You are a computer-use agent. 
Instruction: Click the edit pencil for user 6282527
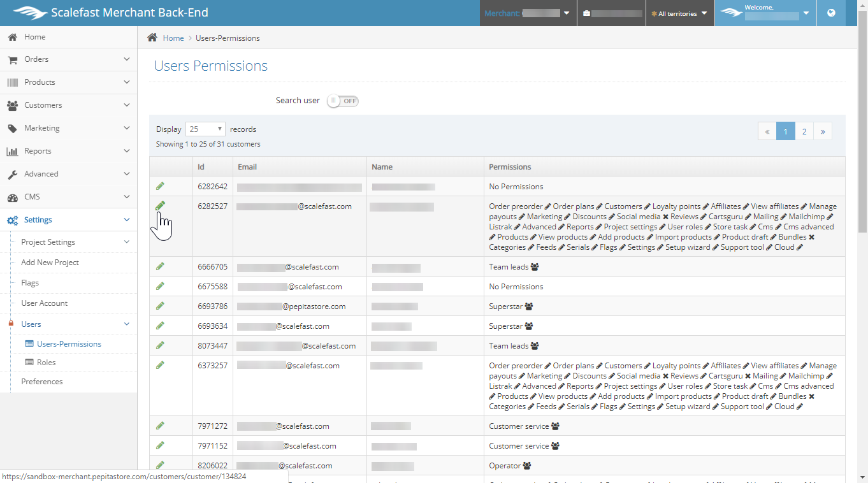(x=160, y=205)
